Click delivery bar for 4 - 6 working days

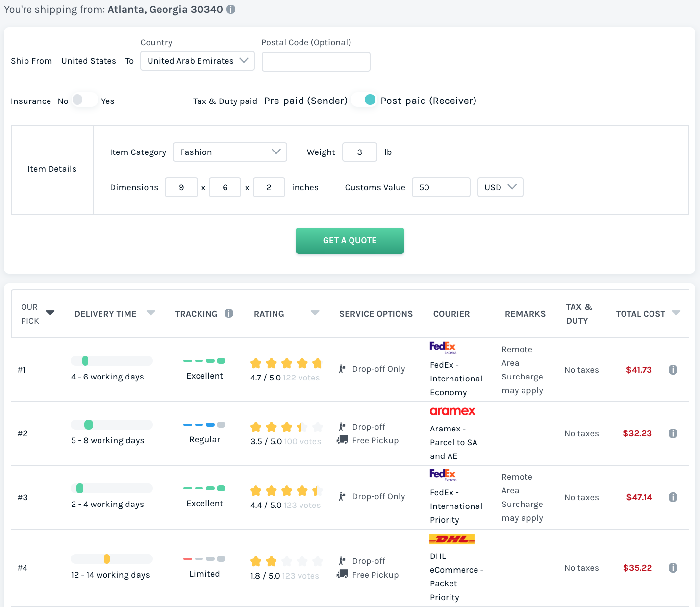(x=112, y=361)
